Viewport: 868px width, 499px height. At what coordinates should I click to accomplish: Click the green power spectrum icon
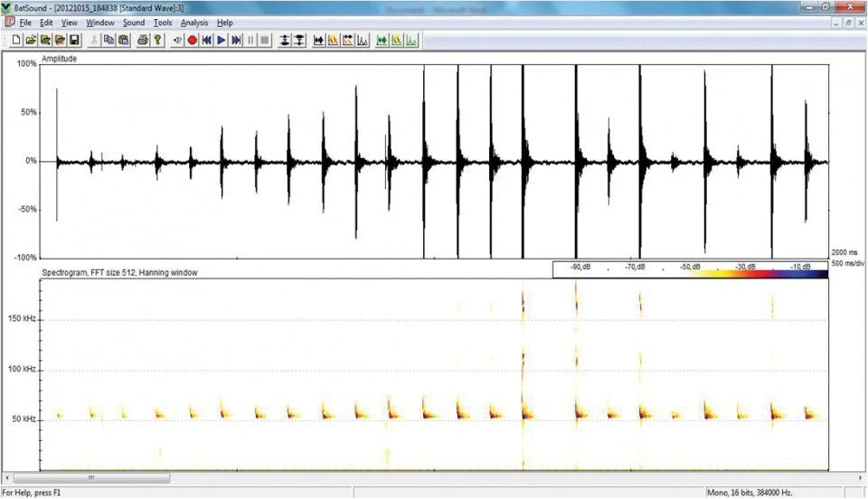411,40
